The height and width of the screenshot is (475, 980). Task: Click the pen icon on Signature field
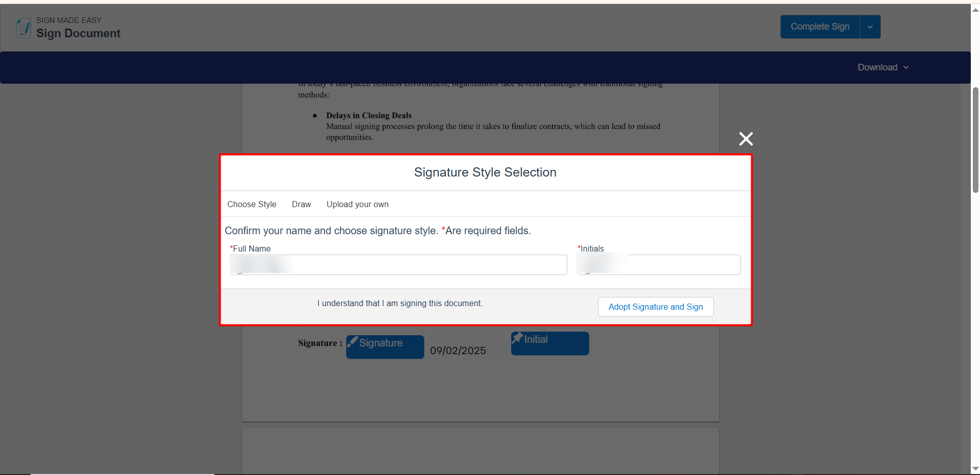tap(352, 342)
